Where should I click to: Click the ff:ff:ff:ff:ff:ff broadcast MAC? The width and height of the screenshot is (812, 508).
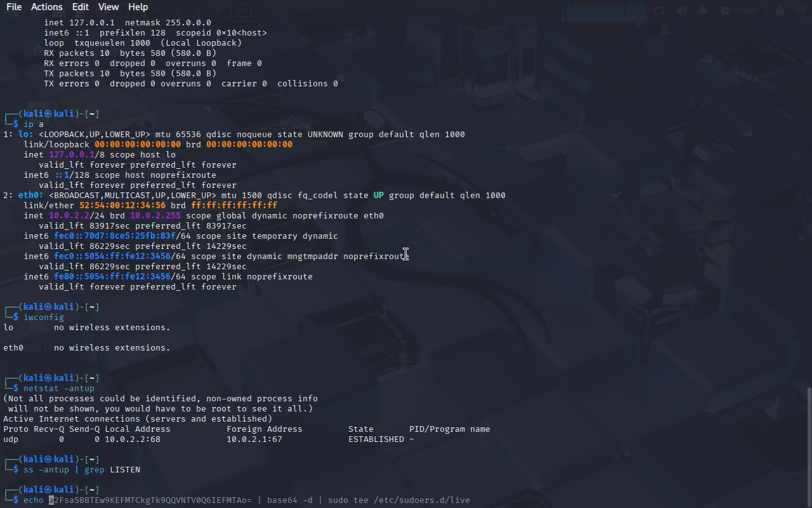(234, 205)
